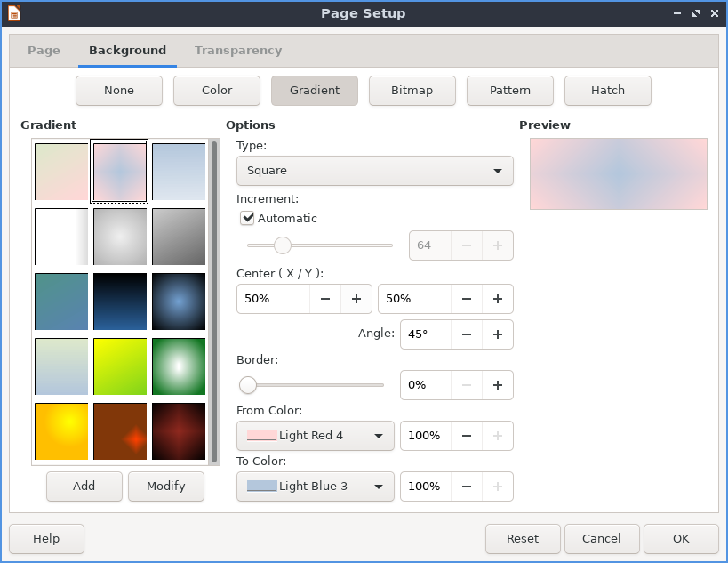The width and height of the screenshot is (728, 563).
Task: Select the green radial gradient thumbnail
Action: coord(179,366)
